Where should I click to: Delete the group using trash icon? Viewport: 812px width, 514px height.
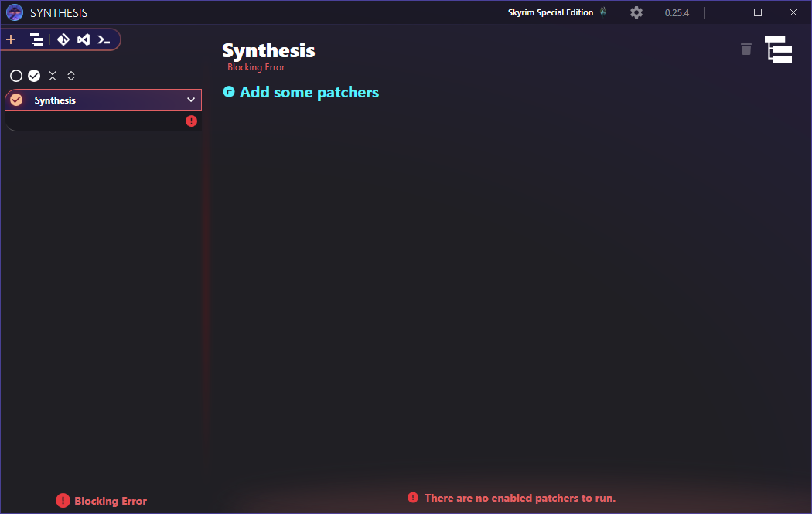[x=746, y=49]
